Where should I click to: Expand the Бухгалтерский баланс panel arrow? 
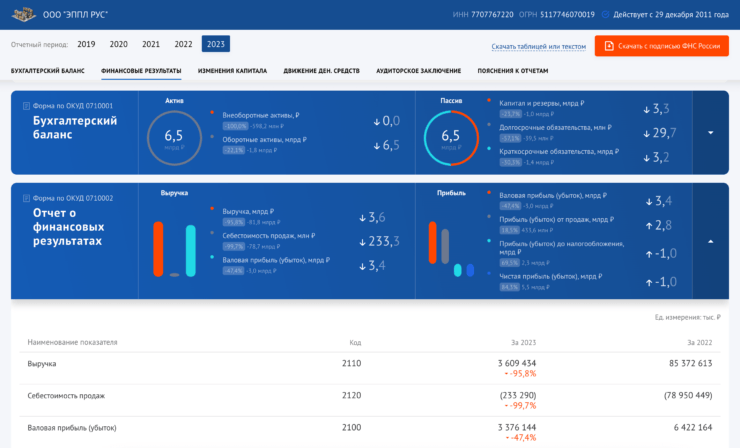pos(710,133)
